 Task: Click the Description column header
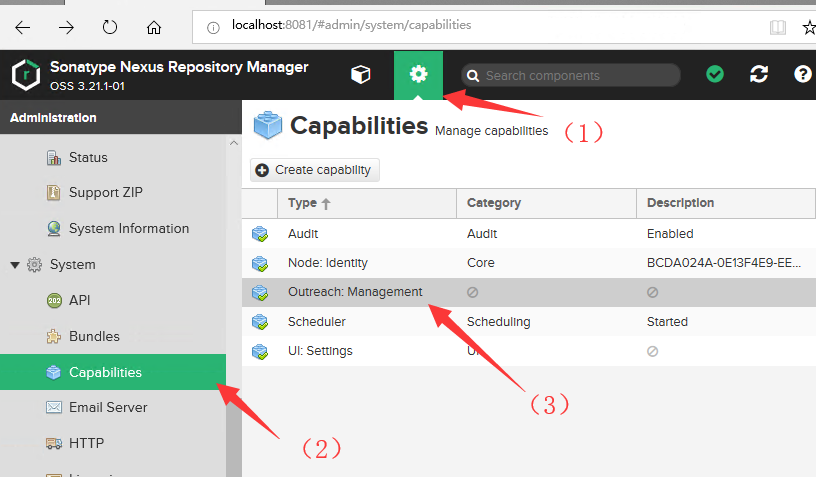(726, 203)
